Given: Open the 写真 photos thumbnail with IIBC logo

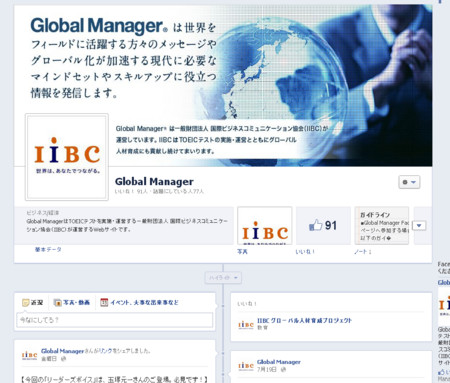Looking at the screenshot, I should point(265,226).
